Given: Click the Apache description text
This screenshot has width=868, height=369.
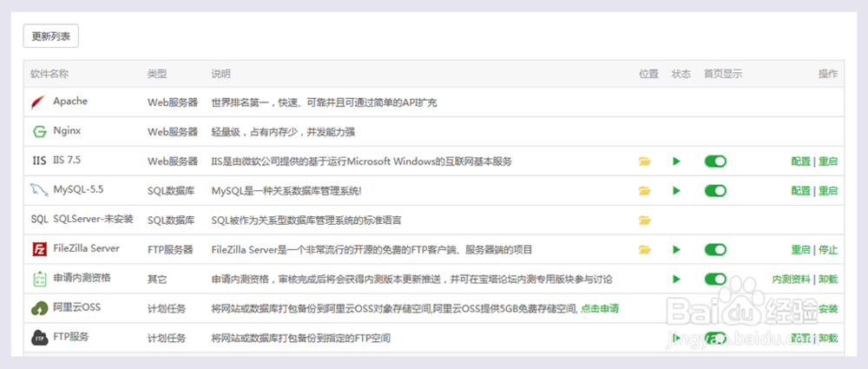Looking at the screenshot, I should point(325,103).
